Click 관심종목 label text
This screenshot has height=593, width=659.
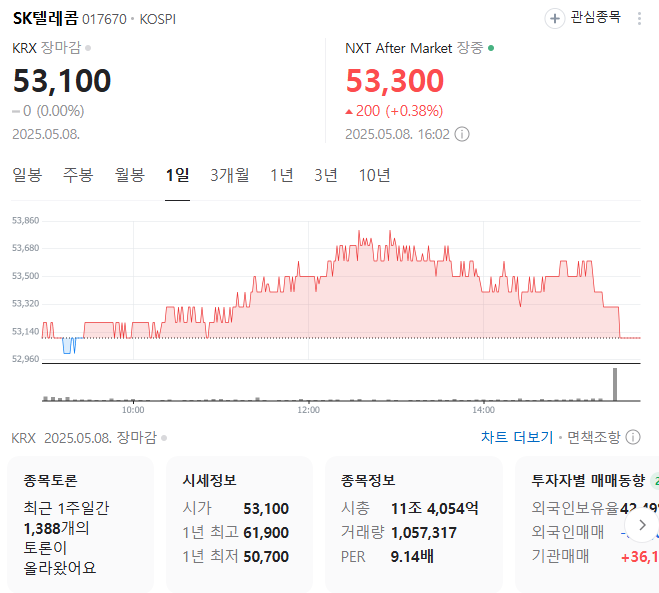[596, 17]
